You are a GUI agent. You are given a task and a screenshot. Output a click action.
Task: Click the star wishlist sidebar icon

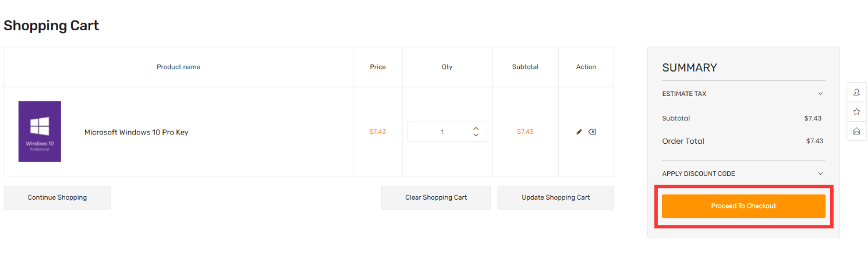point(856,111)
